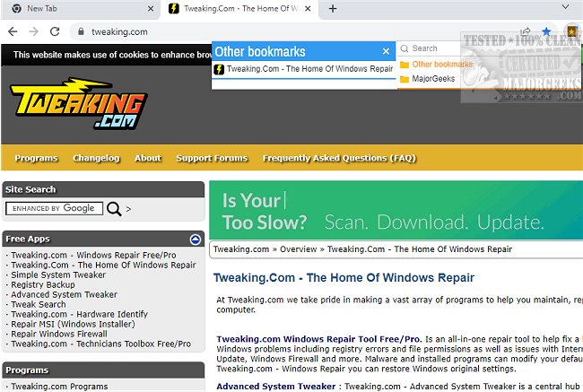Select the Tweaking.Com browser tab
This screenshot has width=583, height=392.
239,9
